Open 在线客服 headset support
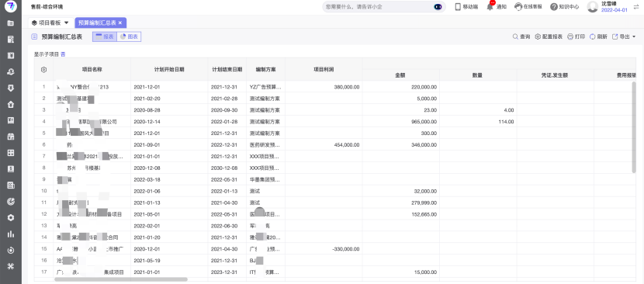Image resolution: width=644 pixels, height=284 pixels. click(528, 6)
